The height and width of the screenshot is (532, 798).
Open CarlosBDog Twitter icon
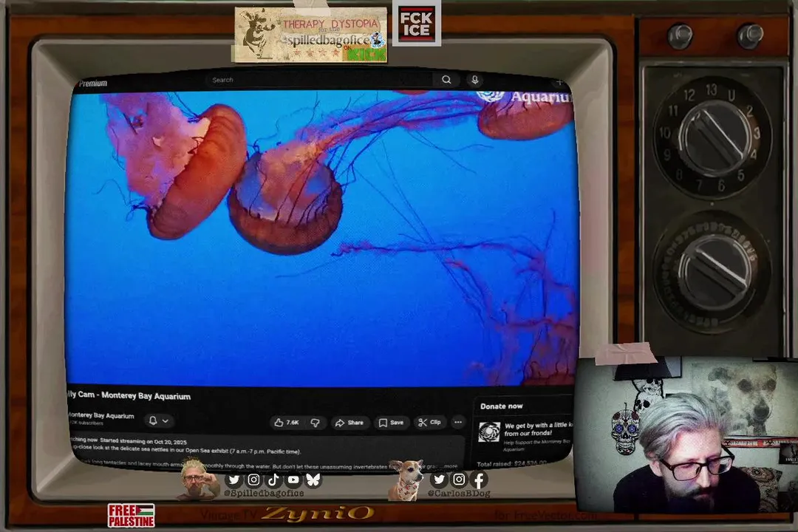pyautogui.click(x=439, y=479)
